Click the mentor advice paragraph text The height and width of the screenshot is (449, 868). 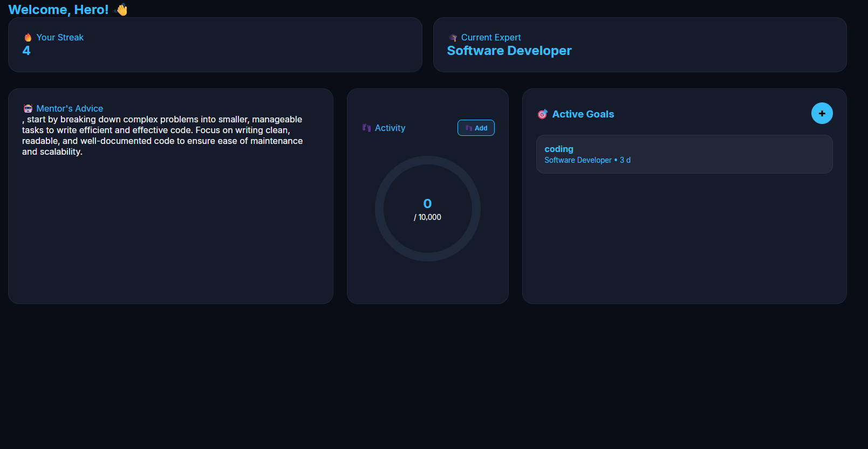[162, 135]
